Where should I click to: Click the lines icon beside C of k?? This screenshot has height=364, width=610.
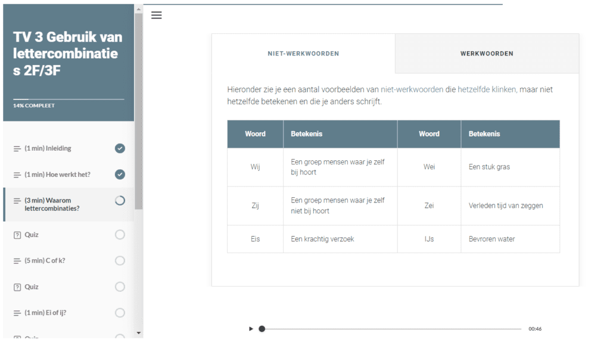click(x=17, y=261)
